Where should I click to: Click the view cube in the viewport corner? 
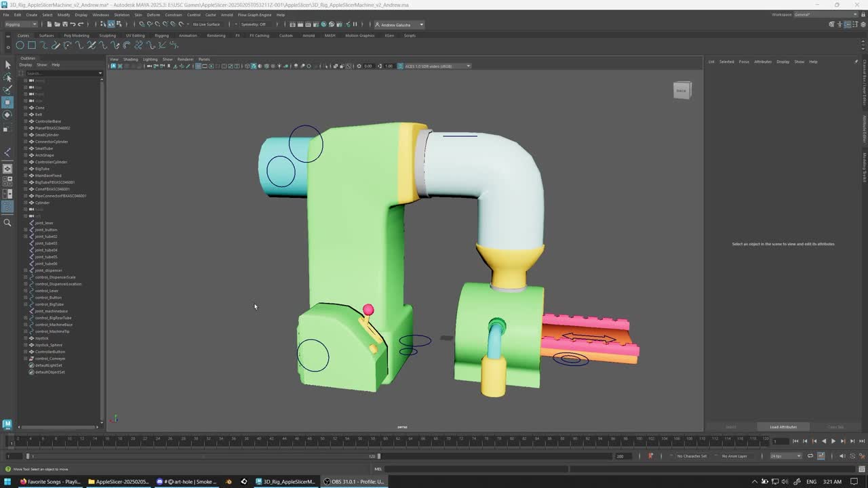tap(682, 90)
